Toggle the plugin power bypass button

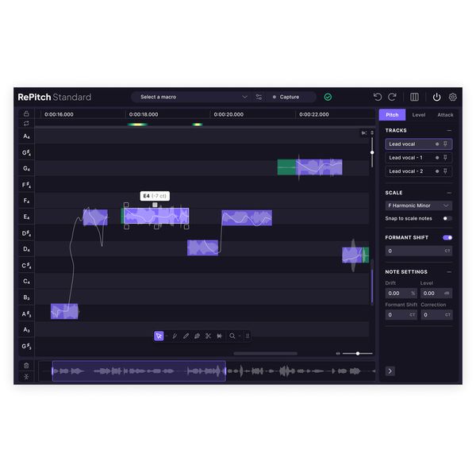(x=436, y=97)
